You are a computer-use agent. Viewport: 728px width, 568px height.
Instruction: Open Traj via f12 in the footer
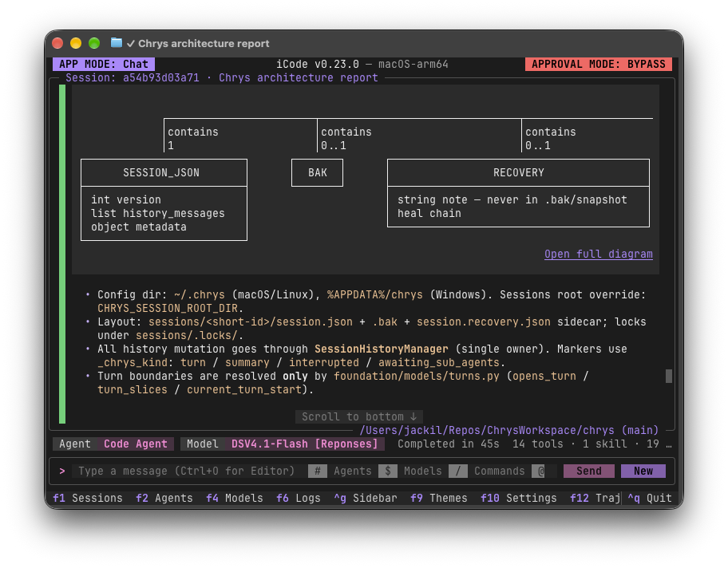[x=595, y=498]
